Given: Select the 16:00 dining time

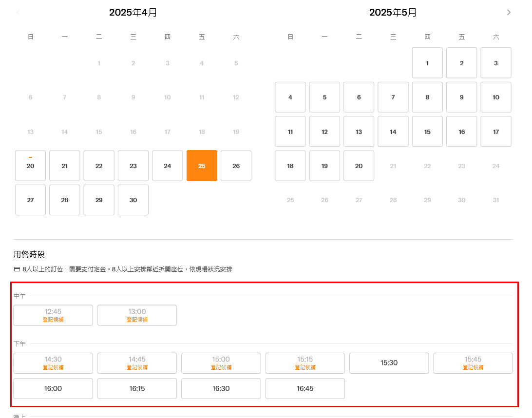Looking at the screenshot, I should [53, 388].
